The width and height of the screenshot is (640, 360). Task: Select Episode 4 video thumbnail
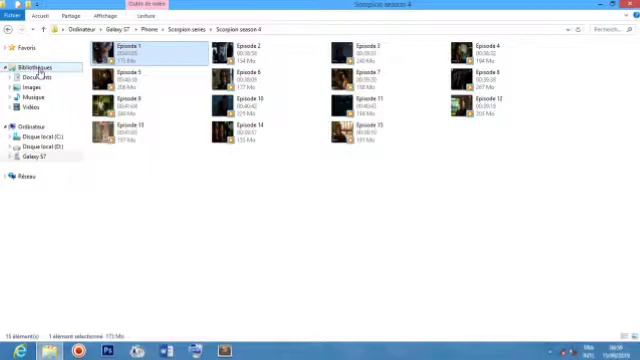[462, 53]
